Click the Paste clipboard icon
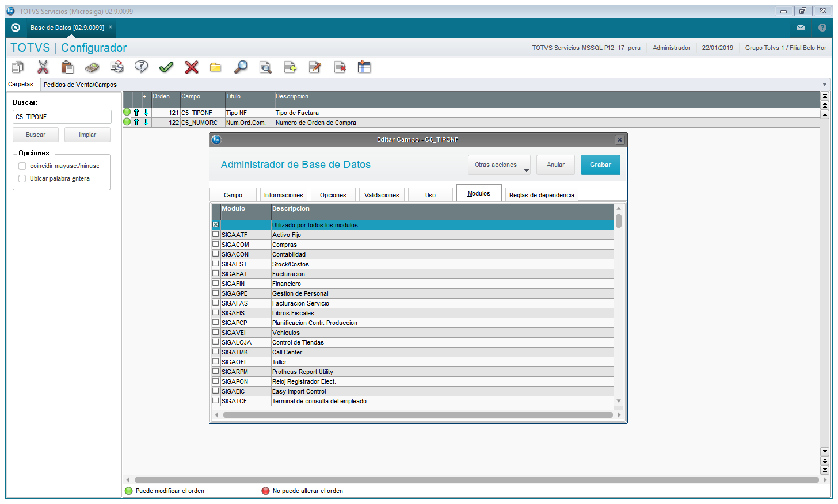838x504 pixels. [x=67, y=67]
